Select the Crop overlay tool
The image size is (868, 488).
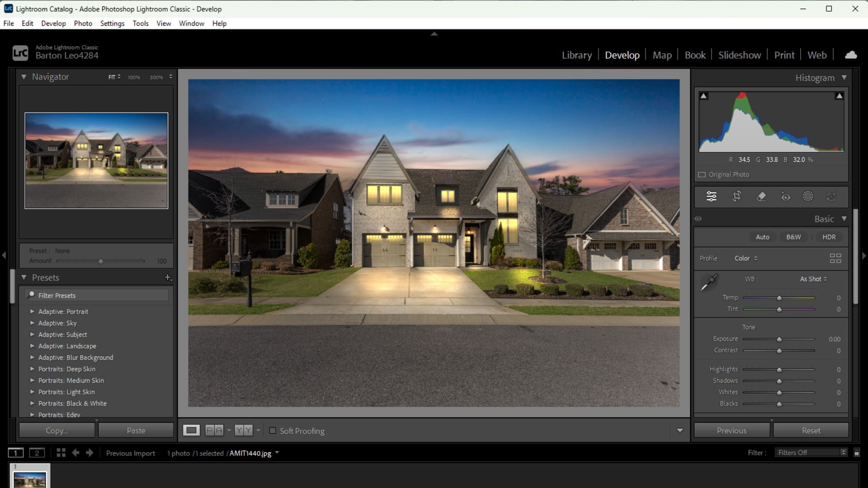[736, 197]
